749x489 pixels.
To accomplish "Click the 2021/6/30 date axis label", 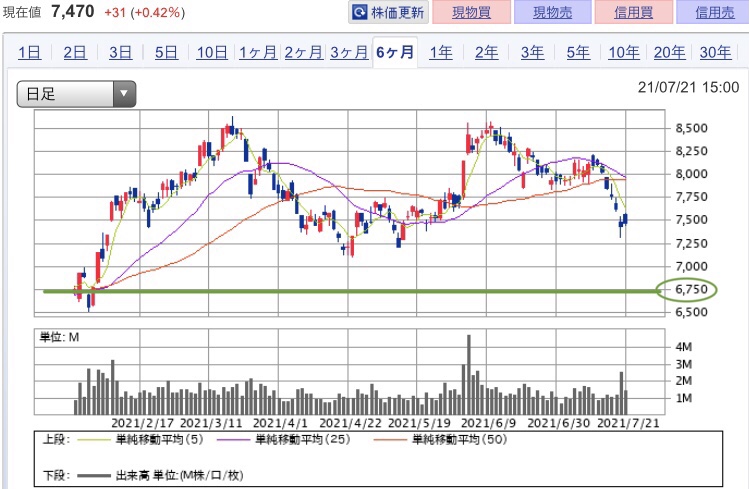I will click(x=558, y=423).
